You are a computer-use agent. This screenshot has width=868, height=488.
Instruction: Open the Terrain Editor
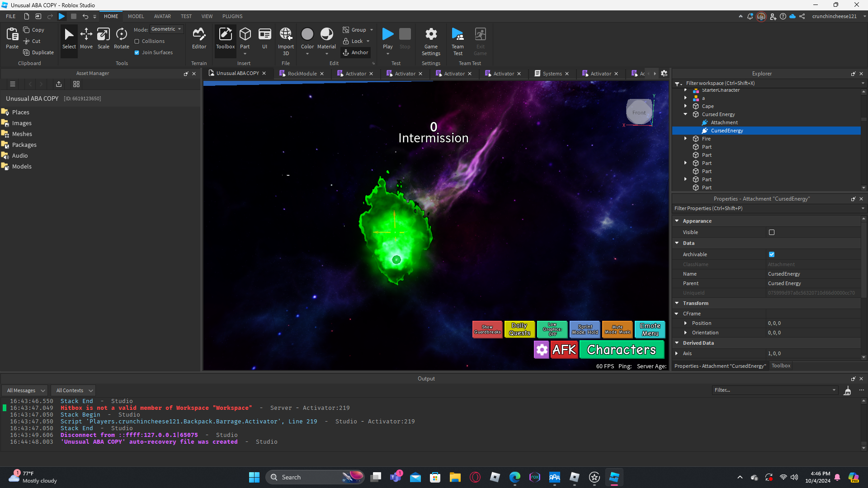click(199, 38)
